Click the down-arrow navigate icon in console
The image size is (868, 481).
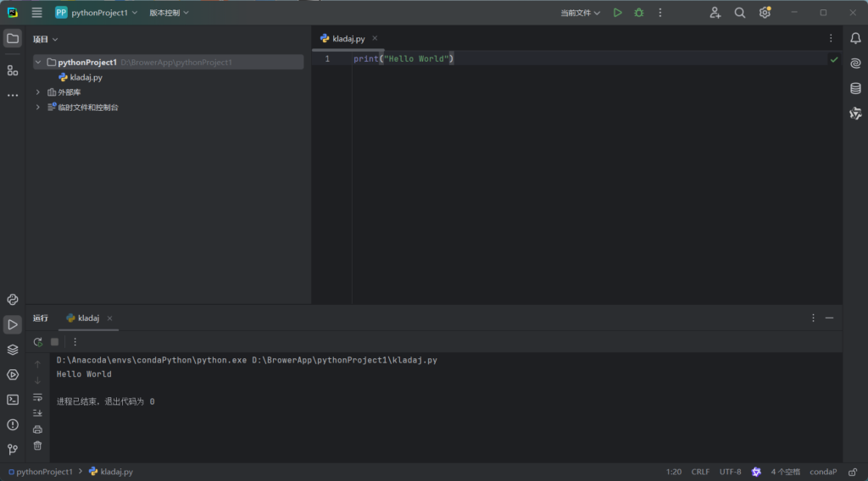click(37, 380)
